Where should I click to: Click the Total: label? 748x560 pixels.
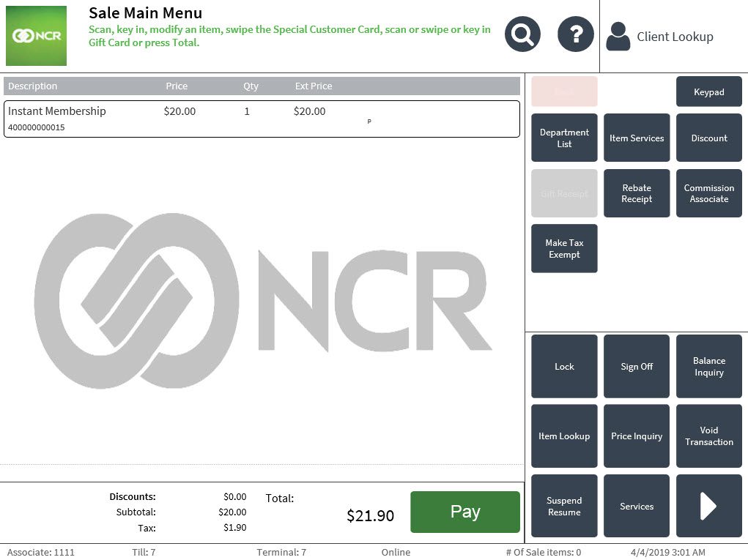point(280,499)
